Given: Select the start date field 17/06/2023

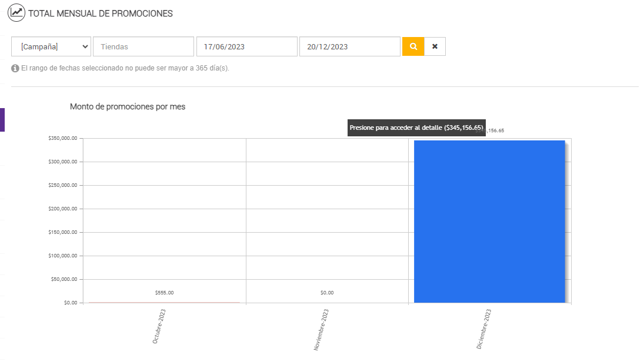Looking at the screenshot, I should [246, 46].
